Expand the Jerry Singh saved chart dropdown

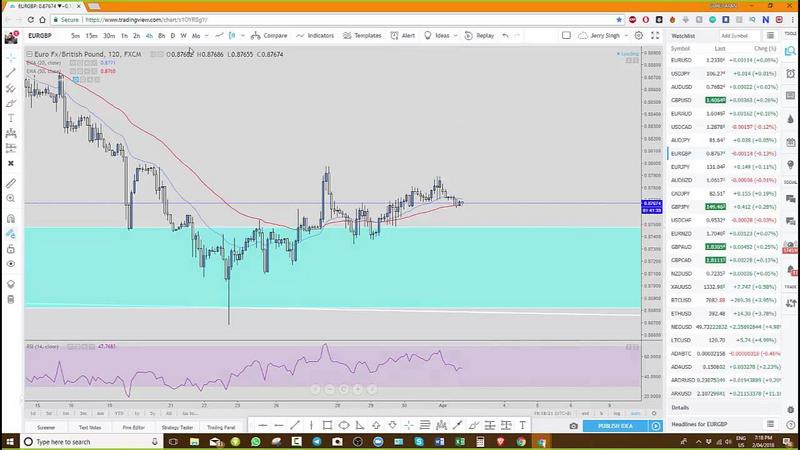pos(626,36)
